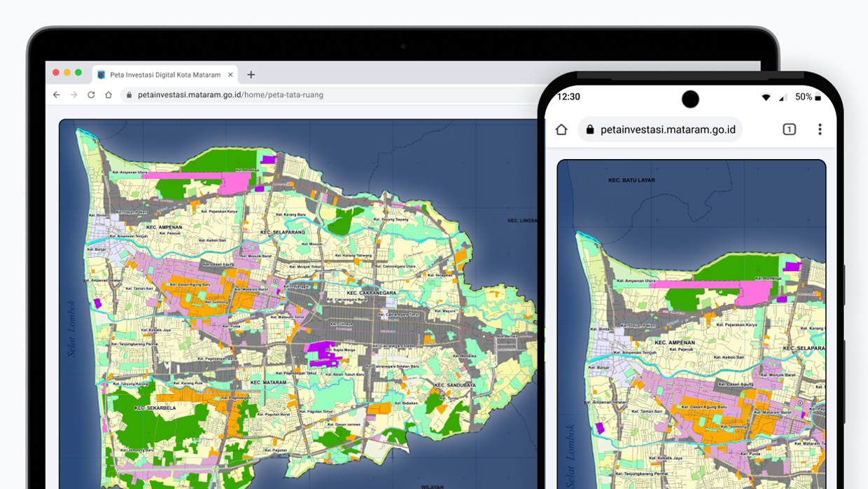Tap the 50% battery percentage text
The height and width of the screenshot is (489, 868).
(x=804, y=97)
